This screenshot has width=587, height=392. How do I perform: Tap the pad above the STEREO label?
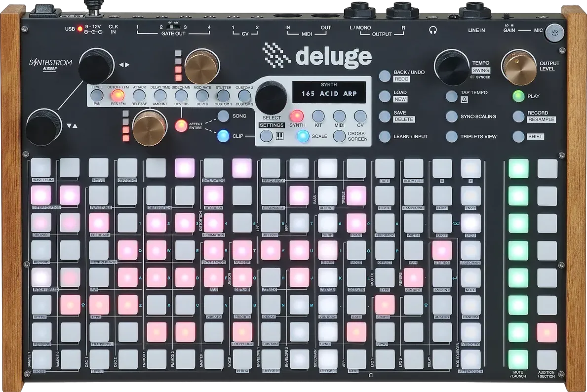[442, 250]
